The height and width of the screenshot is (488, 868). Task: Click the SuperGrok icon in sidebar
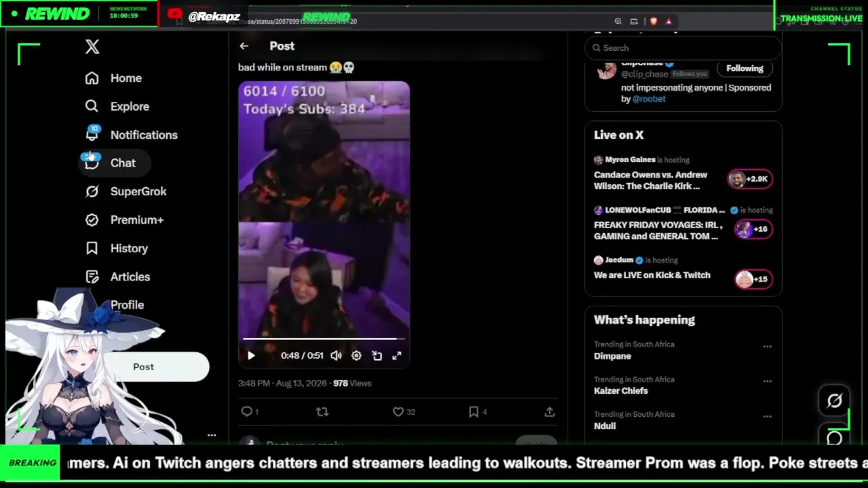92,191
